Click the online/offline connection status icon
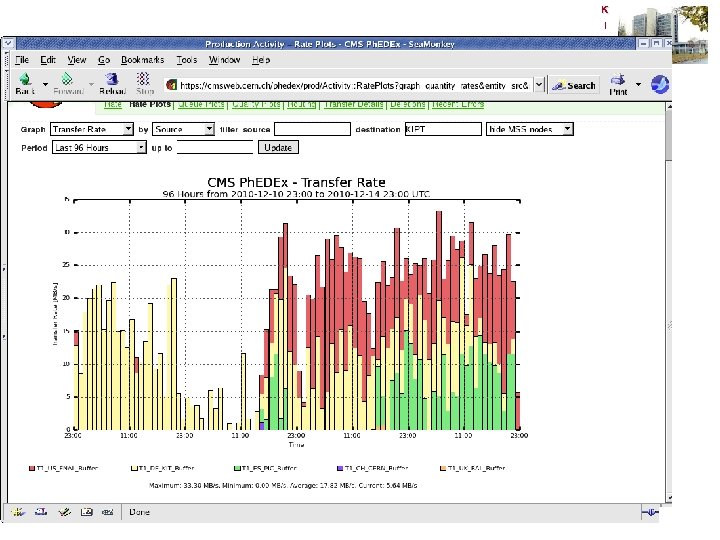This screenshot has height=540, width=720. tap(650, 512)
